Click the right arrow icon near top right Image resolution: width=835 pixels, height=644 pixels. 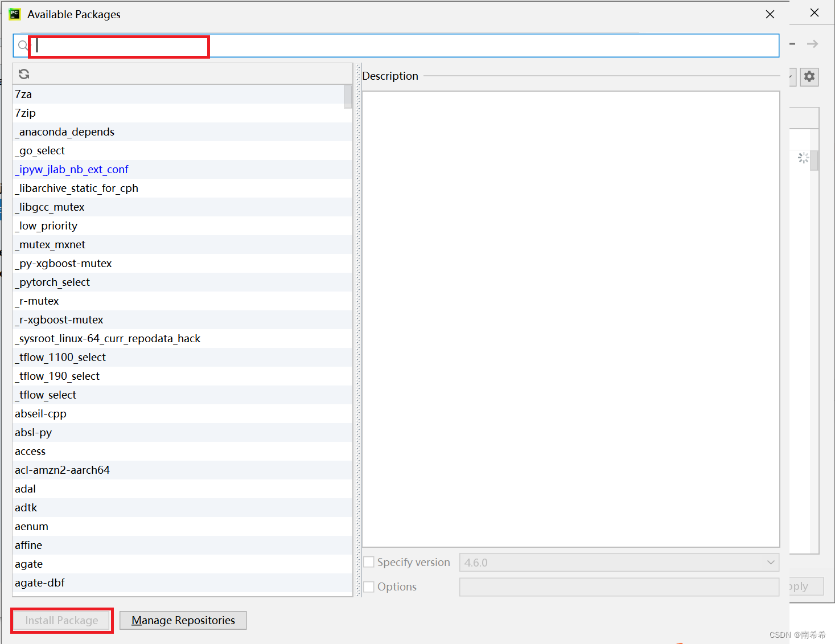pos(812,43)
